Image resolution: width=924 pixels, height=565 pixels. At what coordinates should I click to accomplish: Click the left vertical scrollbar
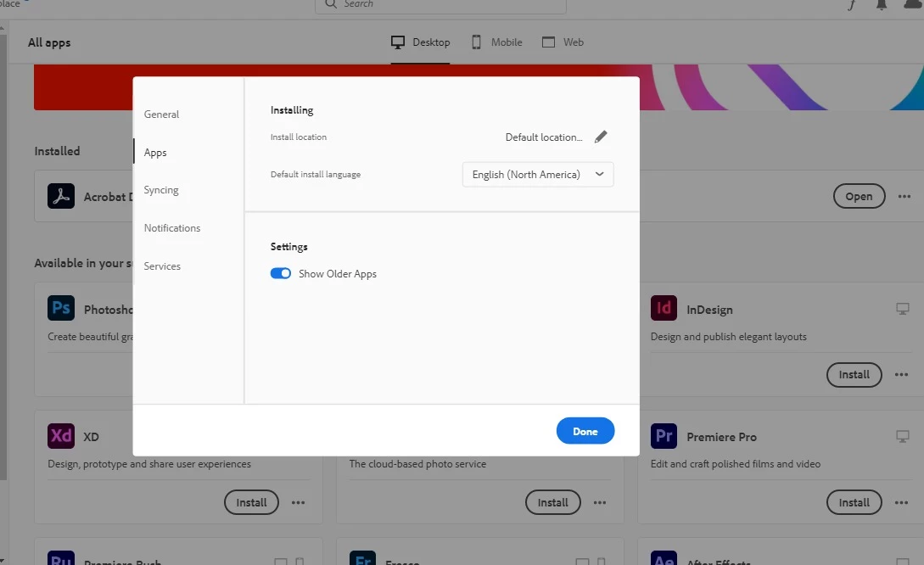point(3,257)
